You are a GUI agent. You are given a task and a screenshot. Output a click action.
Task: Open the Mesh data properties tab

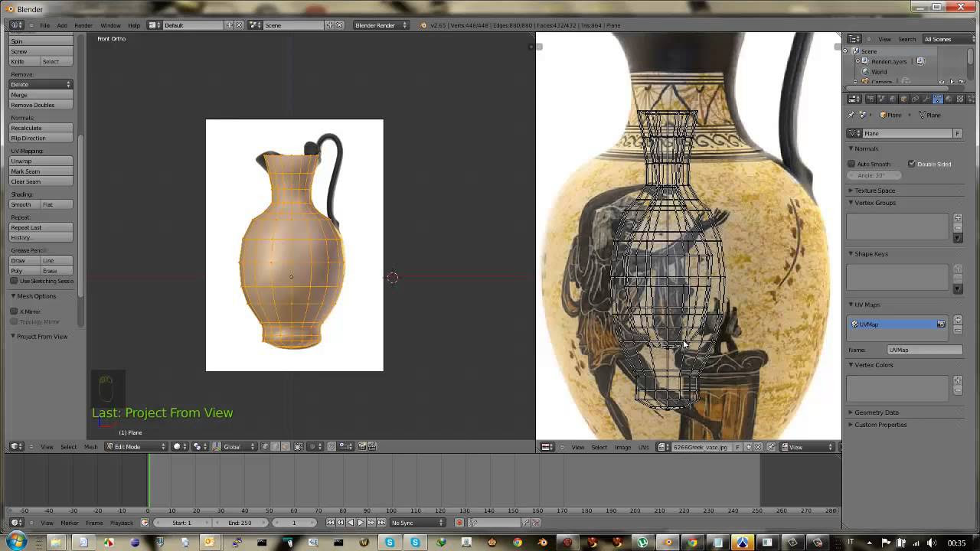[x=938, y=99]
